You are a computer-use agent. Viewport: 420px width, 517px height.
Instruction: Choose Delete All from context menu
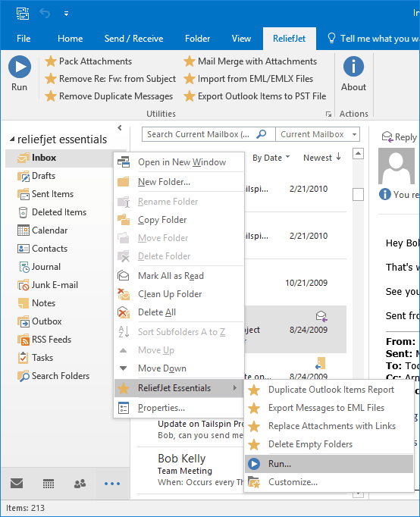[179, 312]
